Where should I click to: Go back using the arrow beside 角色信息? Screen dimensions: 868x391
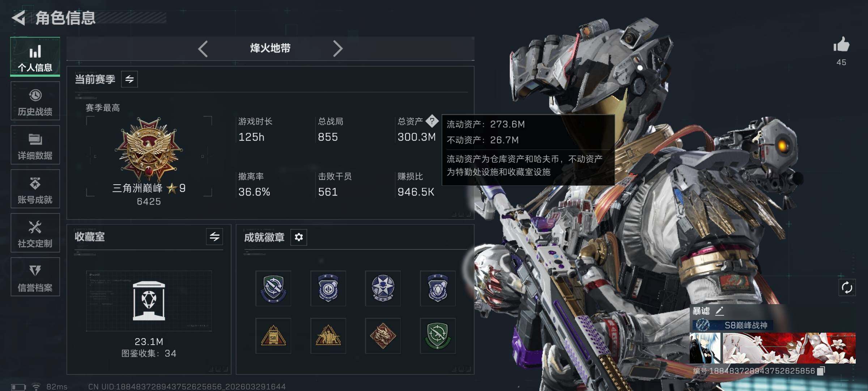[19, 18]
